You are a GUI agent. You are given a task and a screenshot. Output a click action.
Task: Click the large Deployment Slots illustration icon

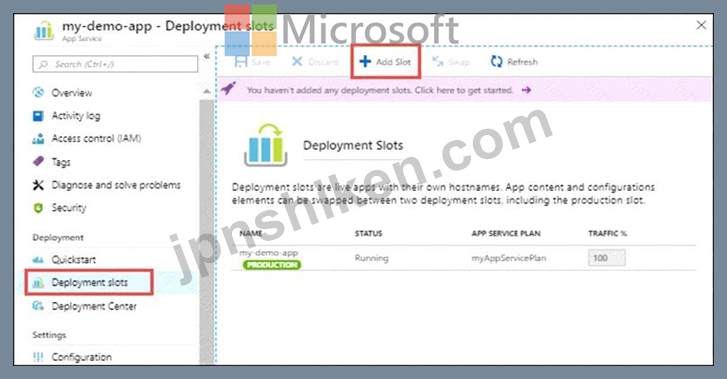click(266, 145)
